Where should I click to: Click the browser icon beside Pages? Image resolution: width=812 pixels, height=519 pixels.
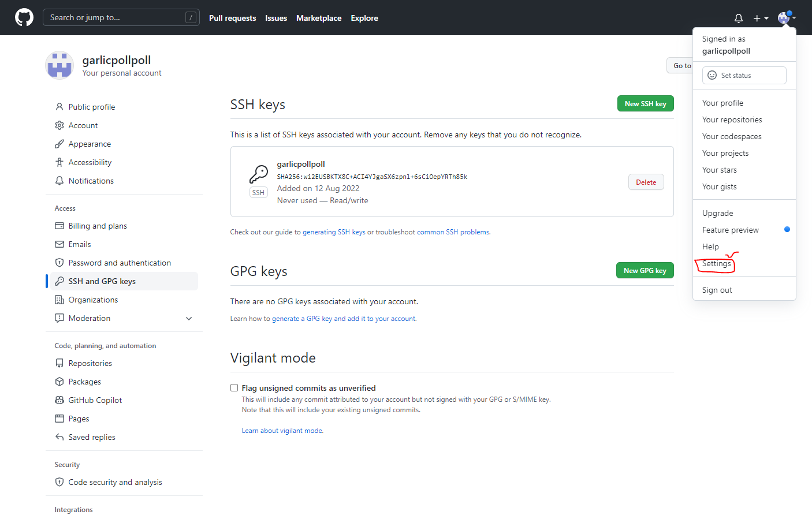point(59,419)
